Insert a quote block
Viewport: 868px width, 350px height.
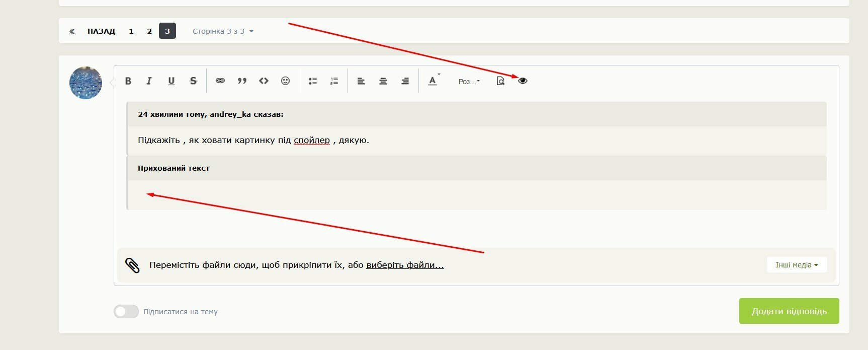242,81
